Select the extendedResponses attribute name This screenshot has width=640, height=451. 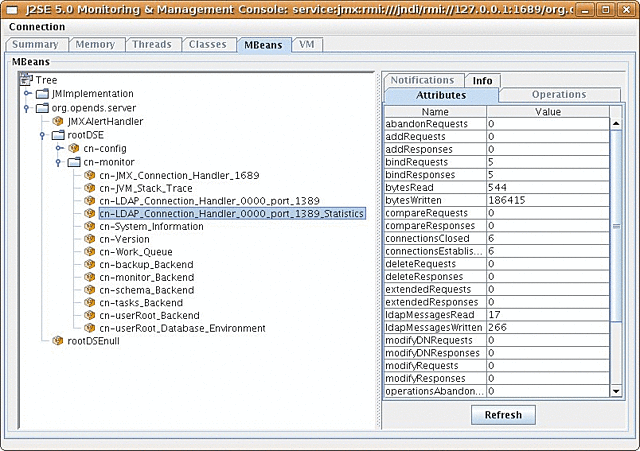click(436, 302)
